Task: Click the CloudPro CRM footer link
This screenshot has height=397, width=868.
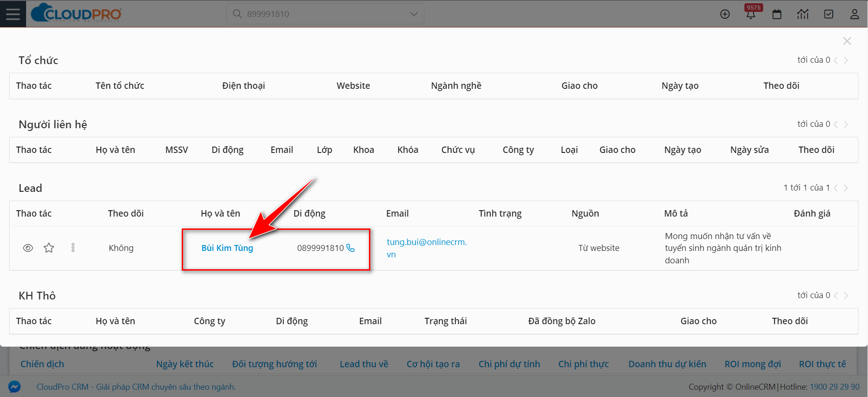Action: click(136, 387)
